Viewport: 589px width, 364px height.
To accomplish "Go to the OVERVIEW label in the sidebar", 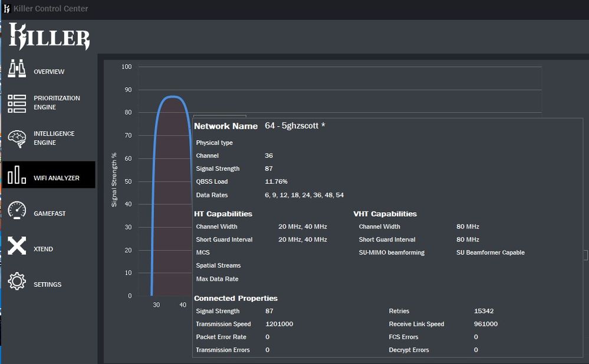I will (x=49, y=72).
